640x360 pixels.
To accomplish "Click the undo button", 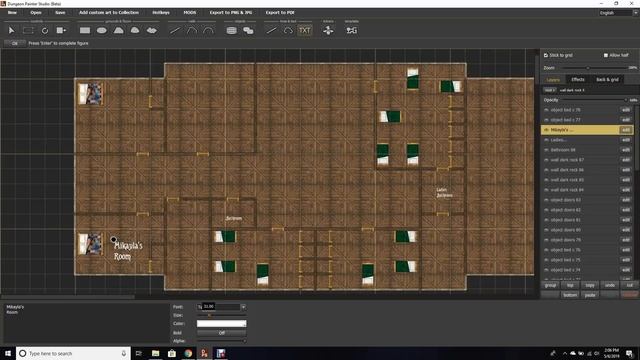I will pyautogui.click(x=610, y=285).
